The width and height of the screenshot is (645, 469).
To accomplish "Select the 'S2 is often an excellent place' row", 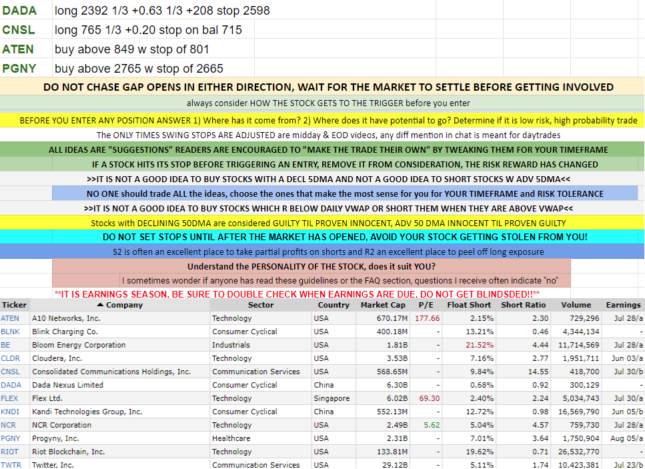I will pyautogui.click(x=322, y=251).
